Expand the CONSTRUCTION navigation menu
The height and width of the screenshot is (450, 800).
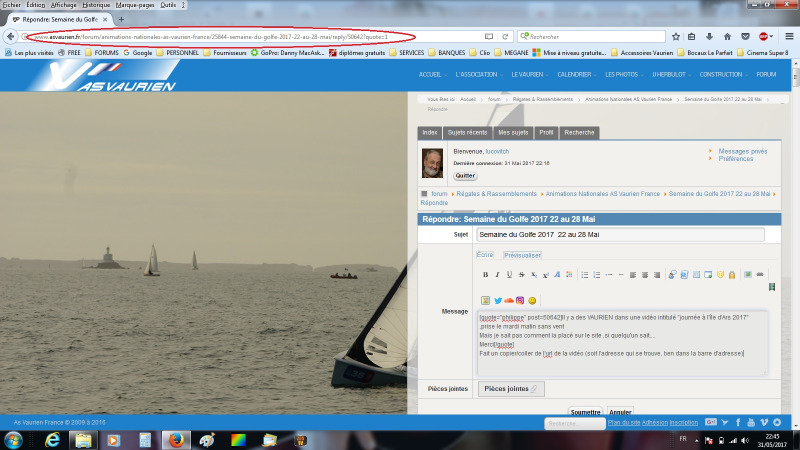point(723,74)
